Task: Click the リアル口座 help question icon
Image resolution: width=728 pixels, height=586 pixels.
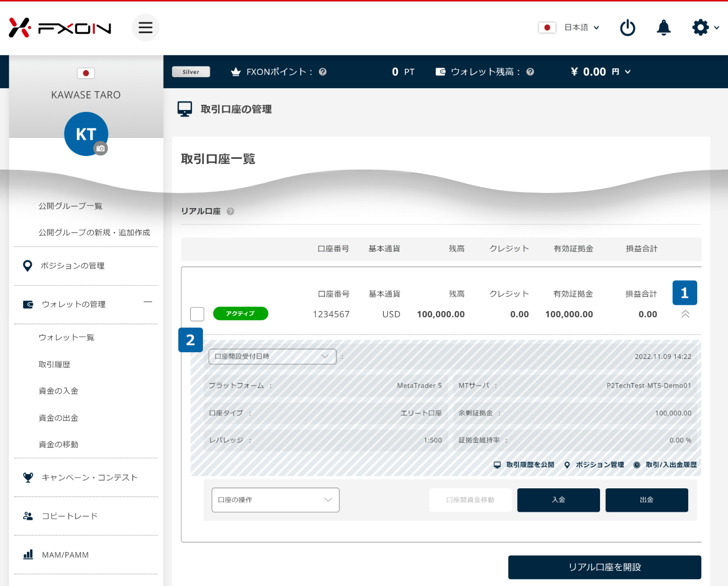Action: [230, 211]
